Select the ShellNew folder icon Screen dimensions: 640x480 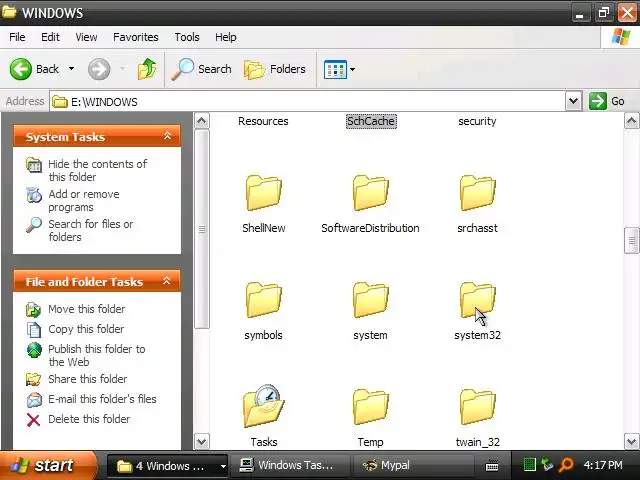(x=264, y=193)
